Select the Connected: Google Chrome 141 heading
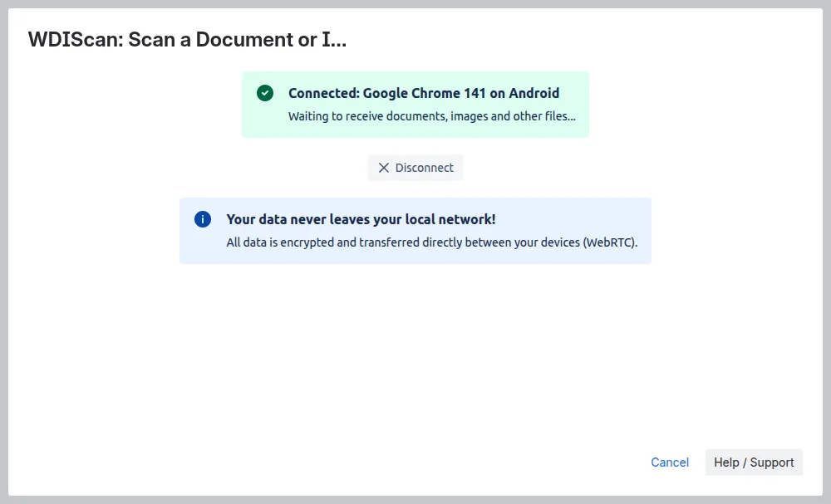 click(x=423, y=93)
